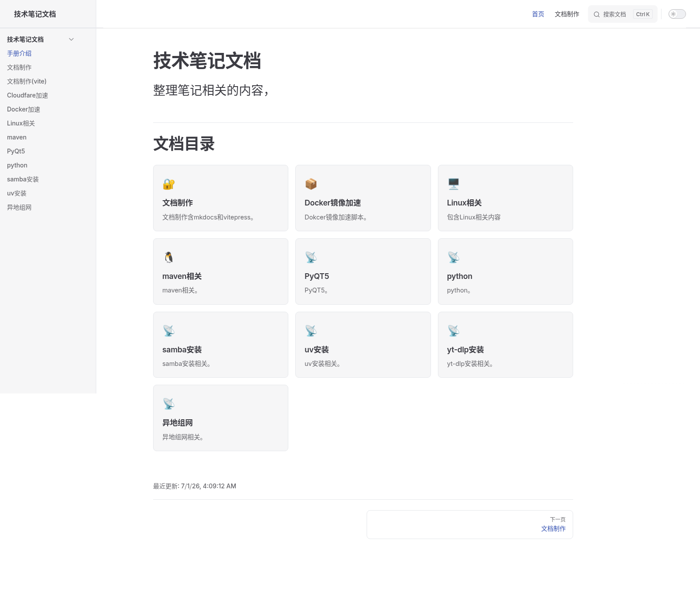Open the maven相关 card title
This screenshot has width=700, height=595.
[x=182, y=276]
